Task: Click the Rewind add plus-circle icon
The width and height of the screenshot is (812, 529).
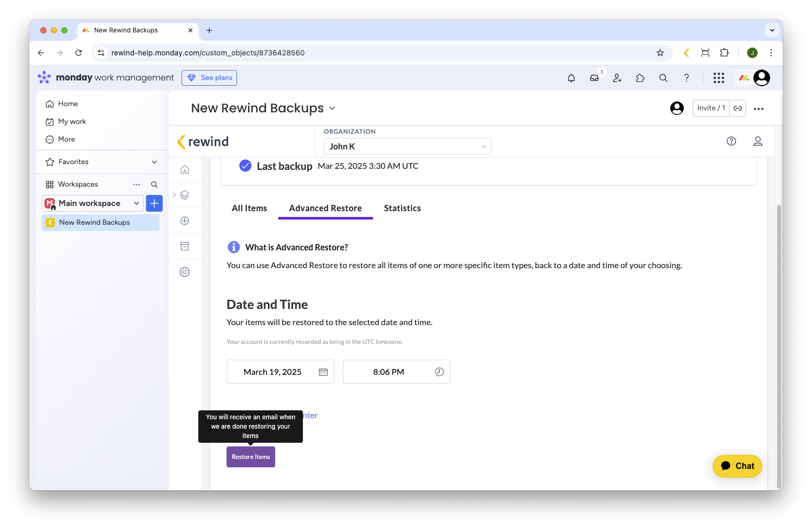Action: tap(185, 221)
